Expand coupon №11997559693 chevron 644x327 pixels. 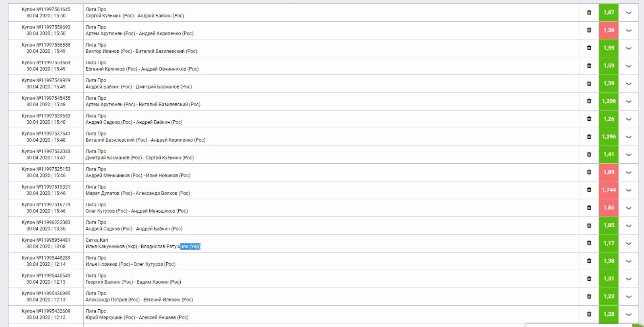tap(629, 31)
